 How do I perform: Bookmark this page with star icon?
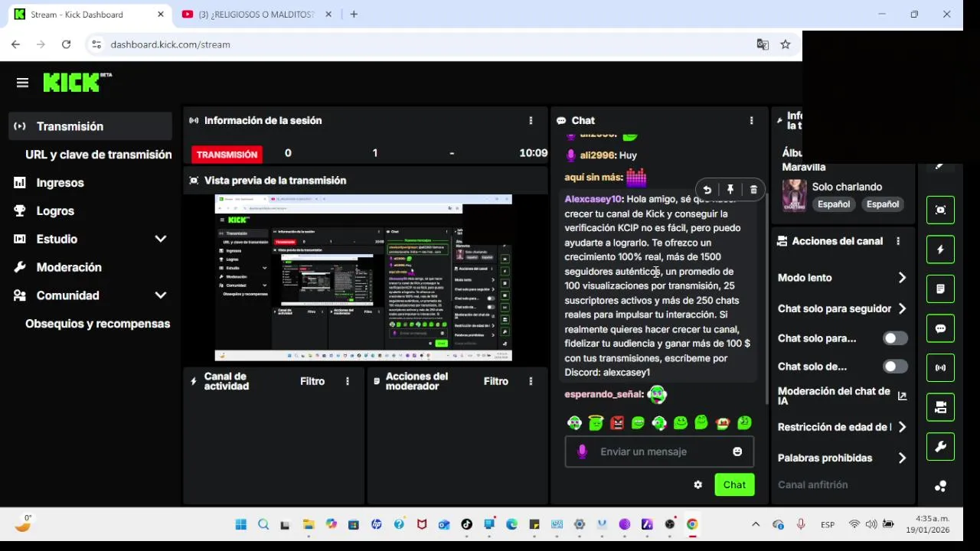pyautogui.click(x=786, y=44)
